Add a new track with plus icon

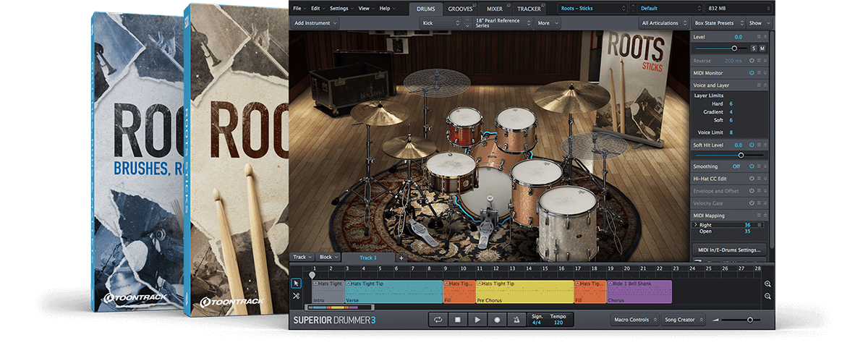(x=401, y=258)
